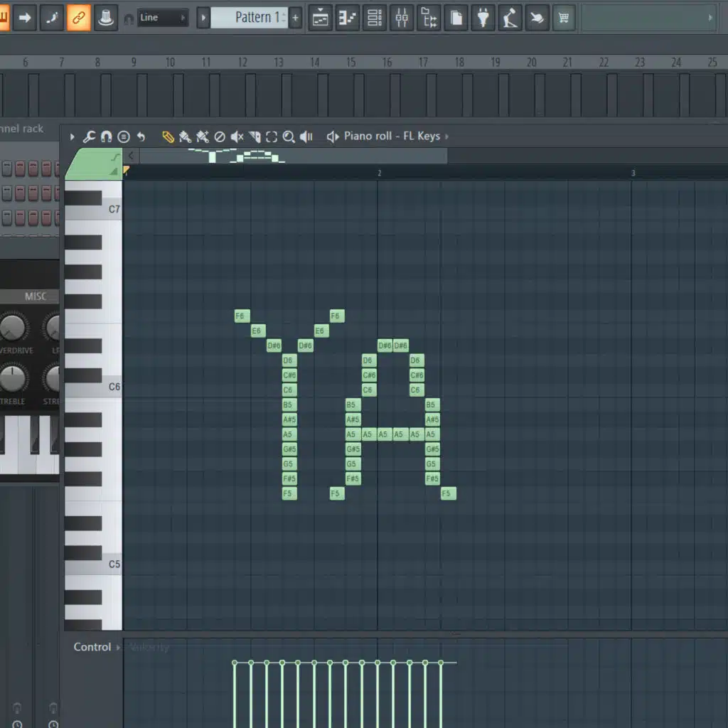Screen dimensions: 728x728
Task: Select the Delete tool in piano roll
Action: click(x=220, y=136)
